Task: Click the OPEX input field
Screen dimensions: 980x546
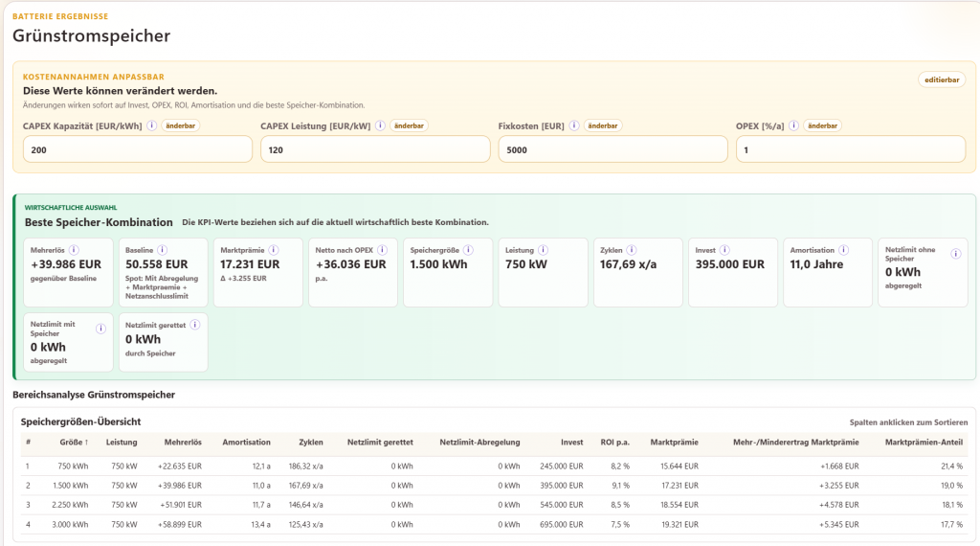Action: (x=851, y=150)
